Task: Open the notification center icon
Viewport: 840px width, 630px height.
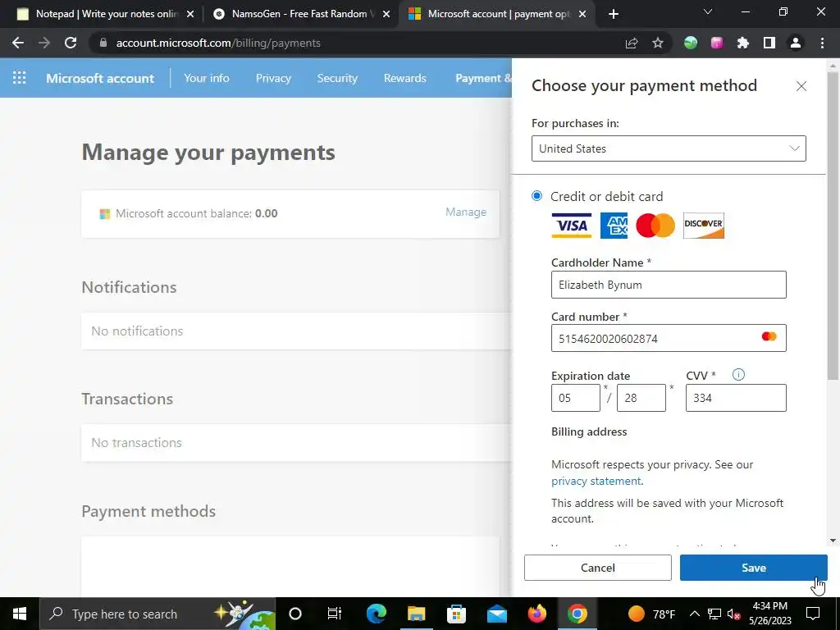Action: 813,614
